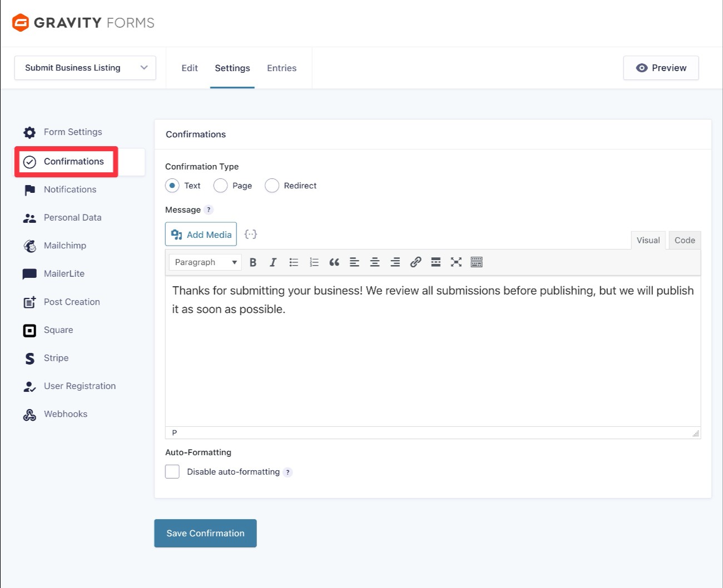Open the Submit Business Listing form dropdown
Image resolution: width=723 pixels, height=588 pixels.
coord(85,68)
